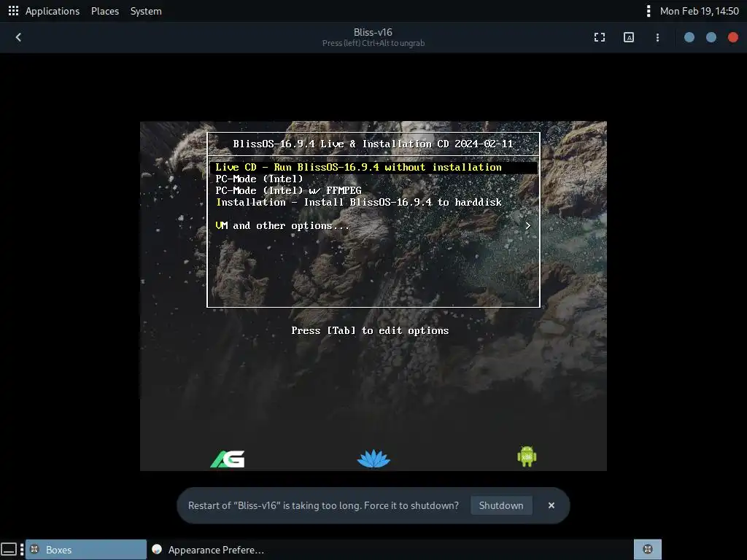Click the blue lotus Bliss logo
747x560 pixels.
coord(373,459)
